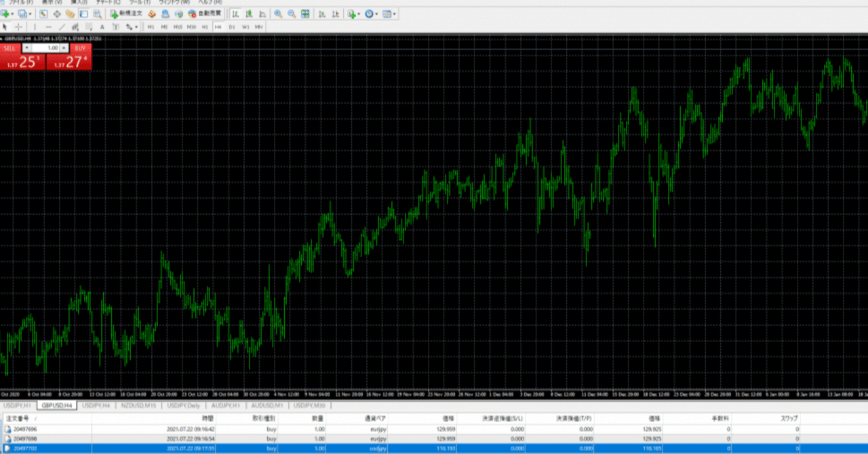This screenshot has height=454, width=868.
Task: Open the chart templates dropdown
Action: [x=389, y=14]
